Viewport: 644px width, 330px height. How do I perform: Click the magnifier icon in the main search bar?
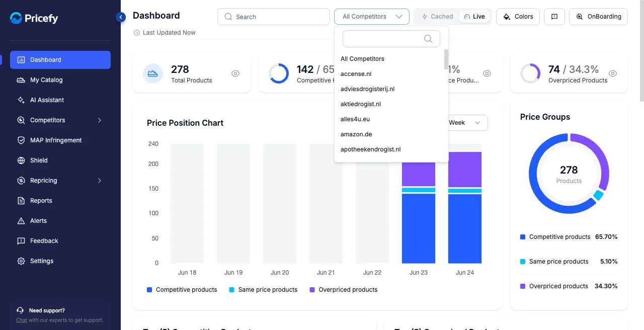click(x=228, y=17)
